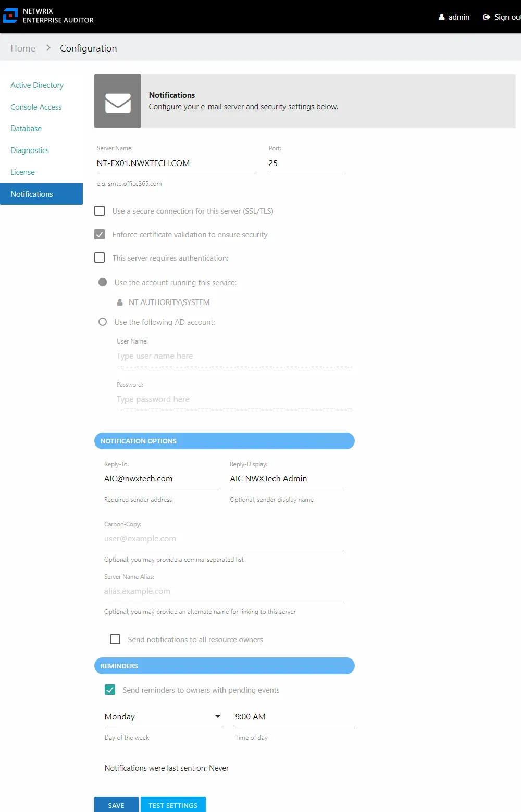Click the 'Required sender address' hint
Image resolution: width=521 pixels, height=812 pixels.
click(138, 500)
